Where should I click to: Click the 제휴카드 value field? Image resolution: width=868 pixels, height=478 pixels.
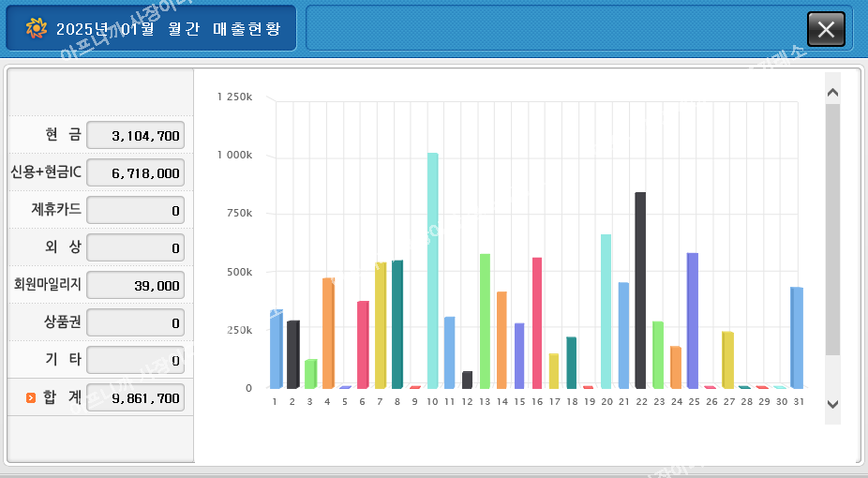tap(135, 211)
